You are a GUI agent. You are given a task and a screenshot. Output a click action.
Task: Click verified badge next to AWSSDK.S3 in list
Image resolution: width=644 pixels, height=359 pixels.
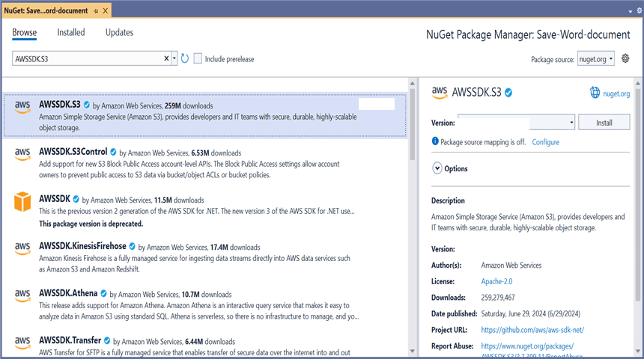87,105
